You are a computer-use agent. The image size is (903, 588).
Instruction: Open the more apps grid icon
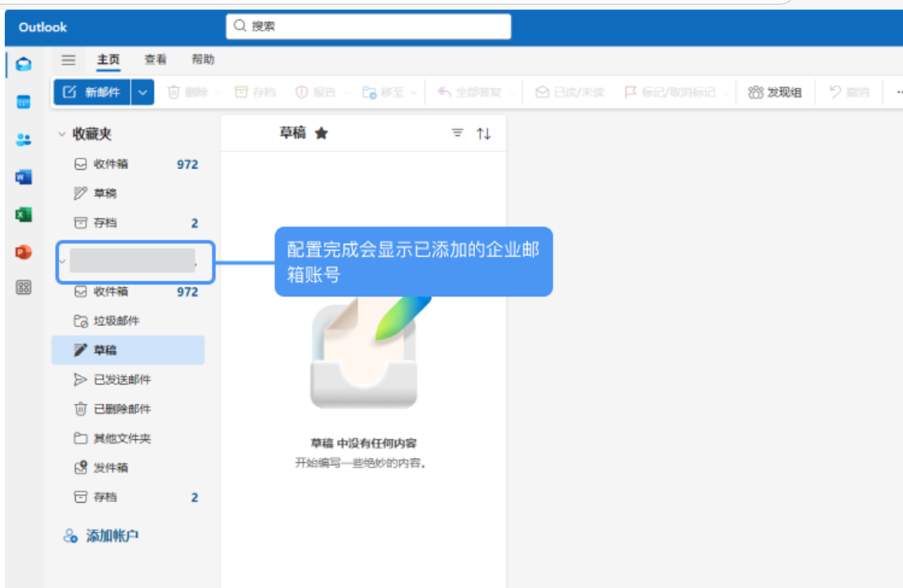point(23,284)
